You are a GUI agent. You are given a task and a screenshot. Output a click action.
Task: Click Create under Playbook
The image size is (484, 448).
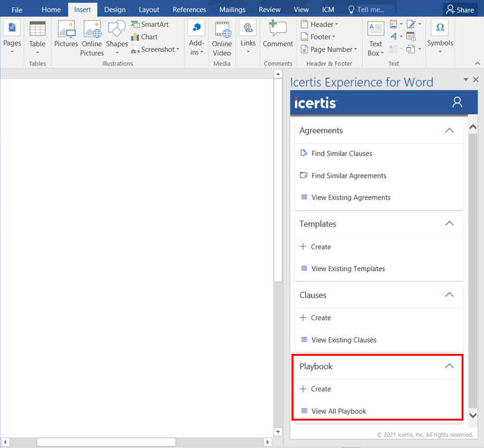pyautogui.click(x=321, y=389)
